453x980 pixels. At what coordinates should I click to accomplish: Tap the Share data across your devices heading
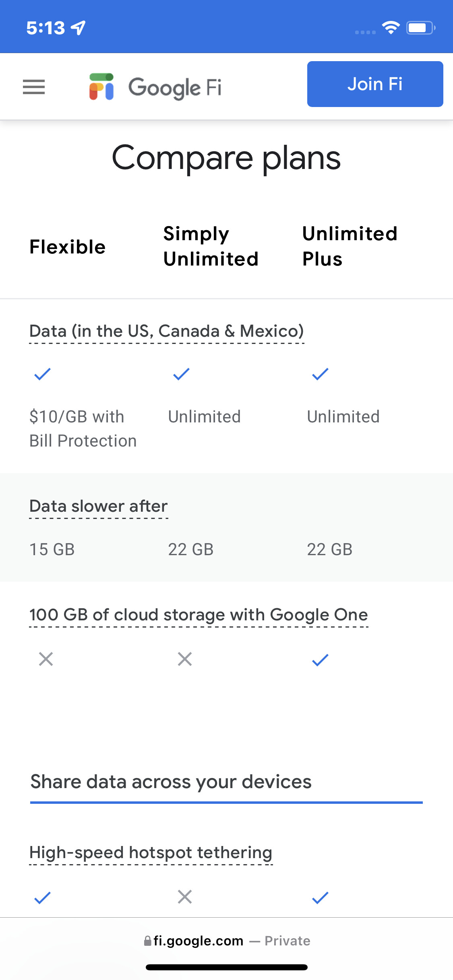point(171,782)
